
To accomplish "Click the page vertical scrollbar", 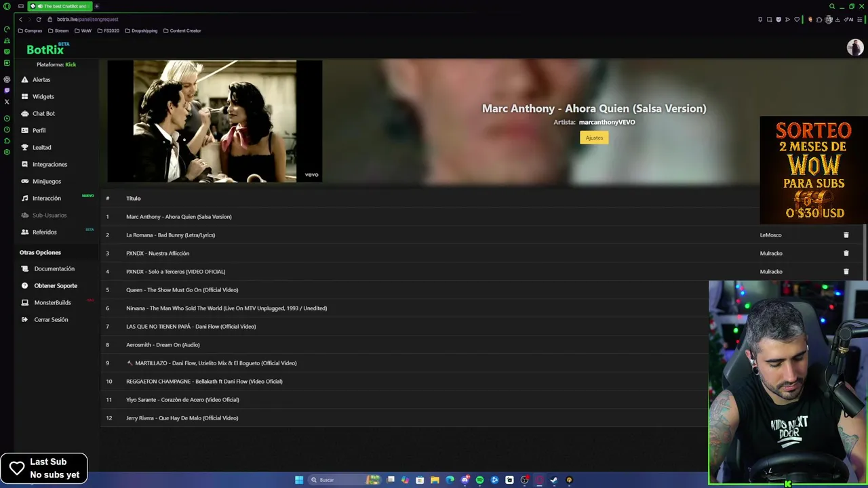I will 865,251.
